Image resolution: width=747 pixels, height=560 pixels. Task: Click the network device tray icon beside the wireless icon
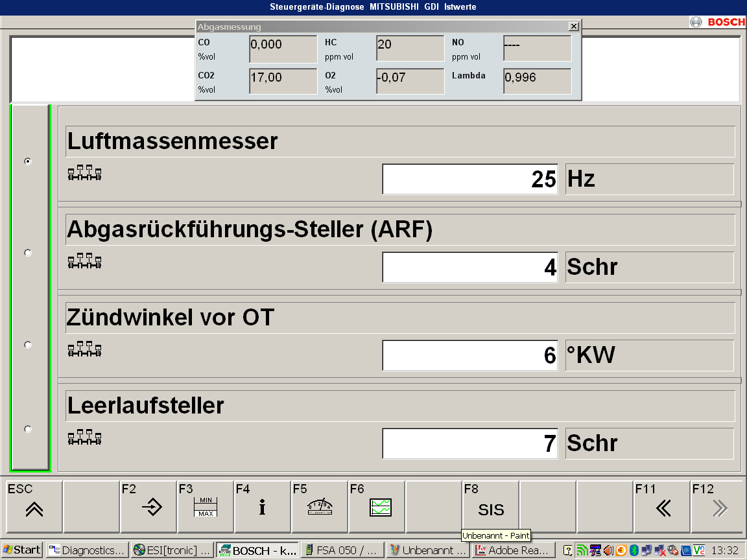click(x=595, y=550)
